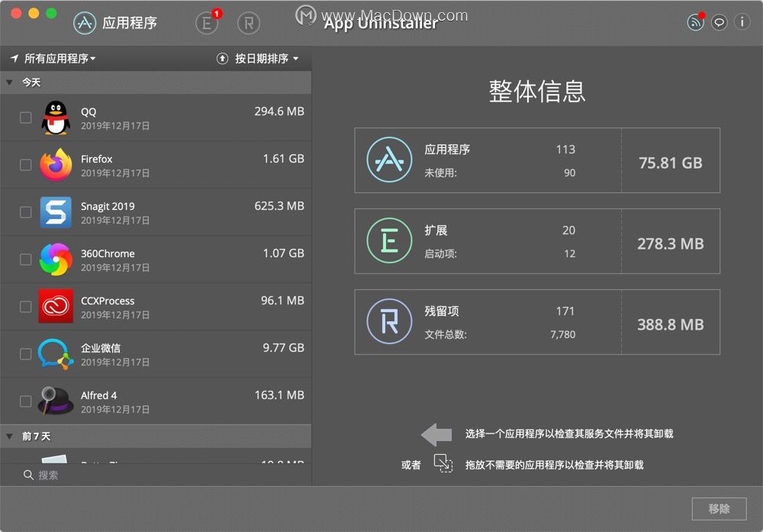Click the 75.81 GB total size

pos(670,163)
